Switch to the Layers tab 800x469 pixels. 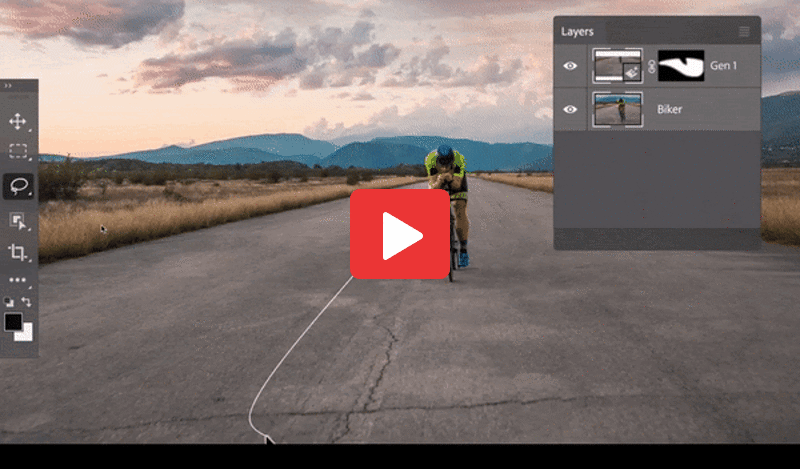coord(577,32)
